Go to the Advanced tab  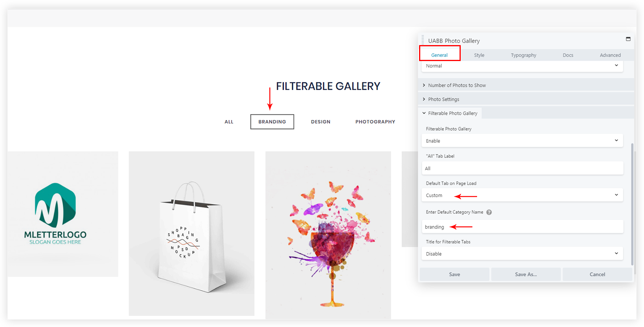pyautogui.click(x=610, y=55)
